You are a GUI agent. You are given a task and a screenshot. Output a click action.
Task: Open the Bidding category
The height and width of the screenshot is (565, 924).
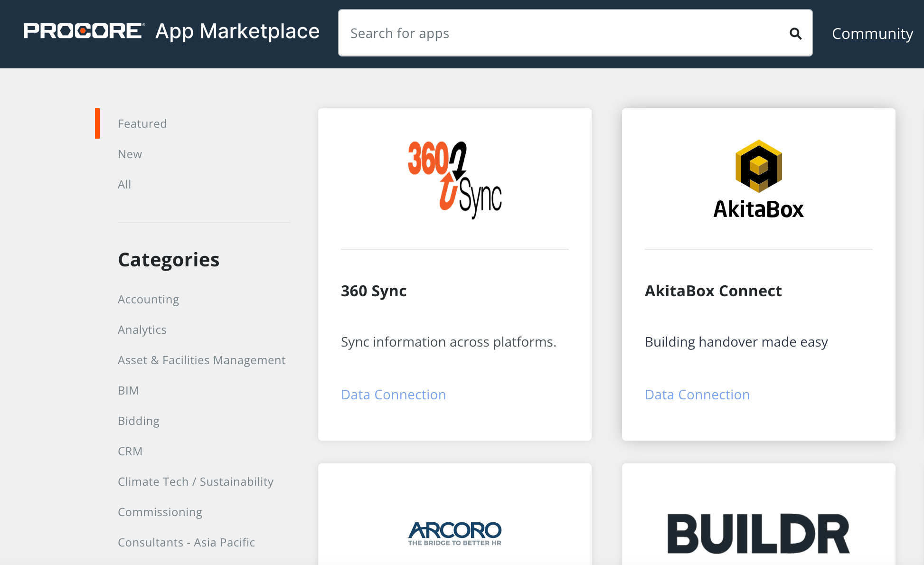139,421
